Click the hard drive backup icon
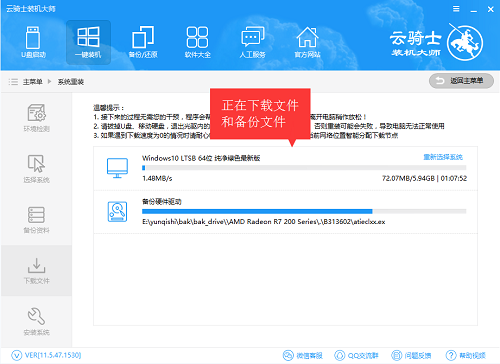Screen dimensions: 500x364 (117, 211)
